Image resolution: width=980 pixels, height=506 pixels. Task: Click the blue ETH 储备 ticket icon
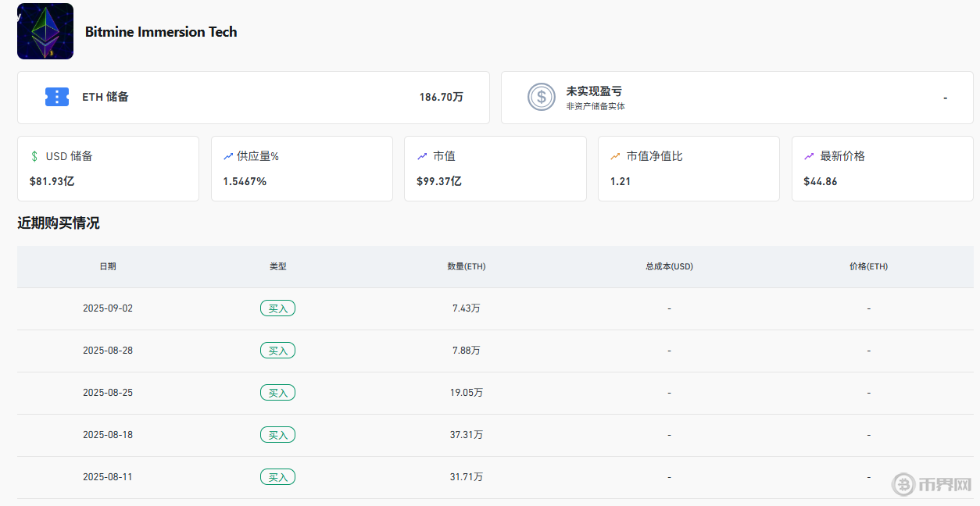pyautogui.click(x=57, y=97)
